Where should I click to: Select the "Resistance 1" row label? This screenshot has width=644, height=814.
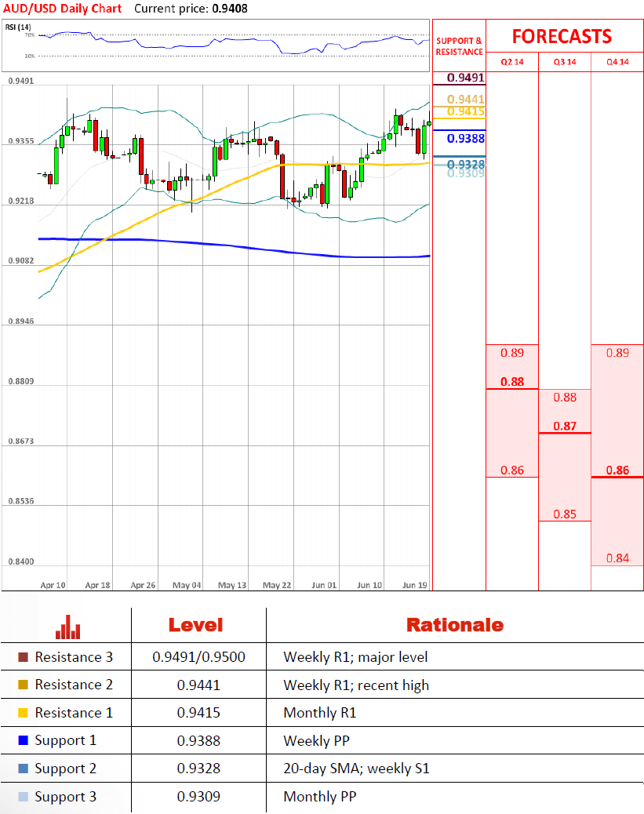(x=74, y=713)
